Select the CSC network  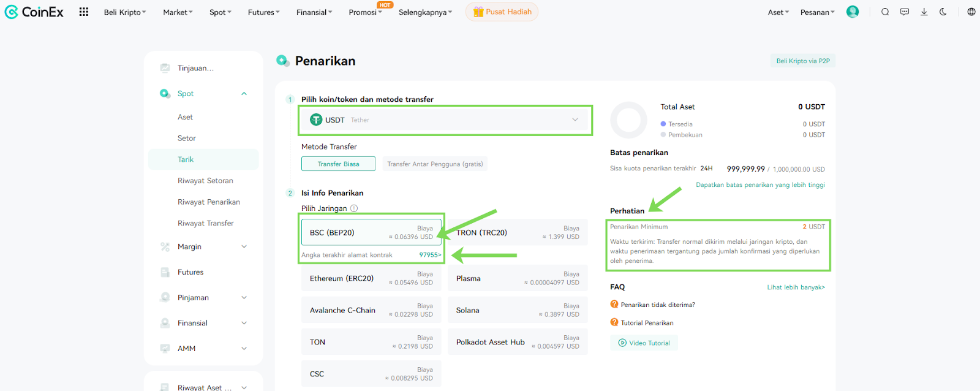pos(371,374)
